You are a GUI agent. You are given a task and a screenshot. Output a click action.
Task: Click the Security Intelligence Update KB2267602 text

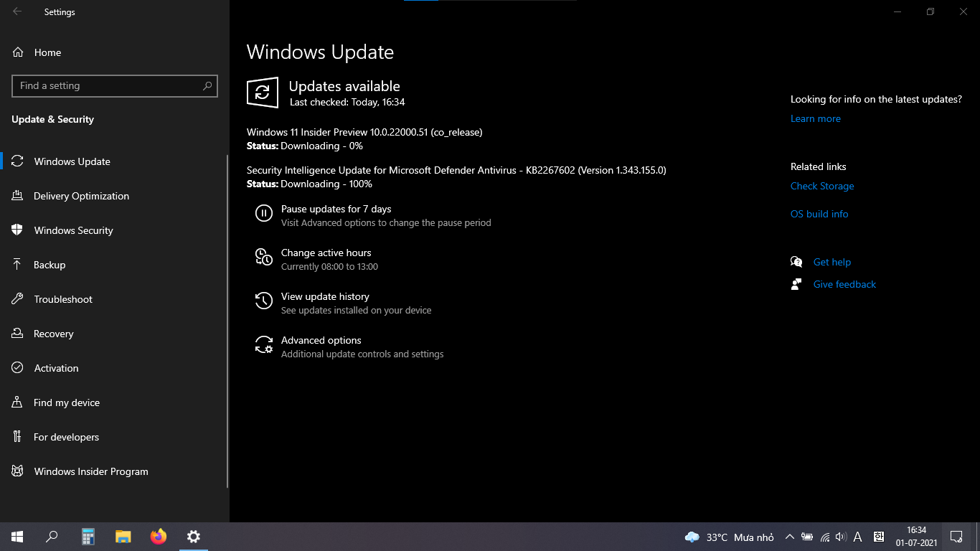pos(456,170)
